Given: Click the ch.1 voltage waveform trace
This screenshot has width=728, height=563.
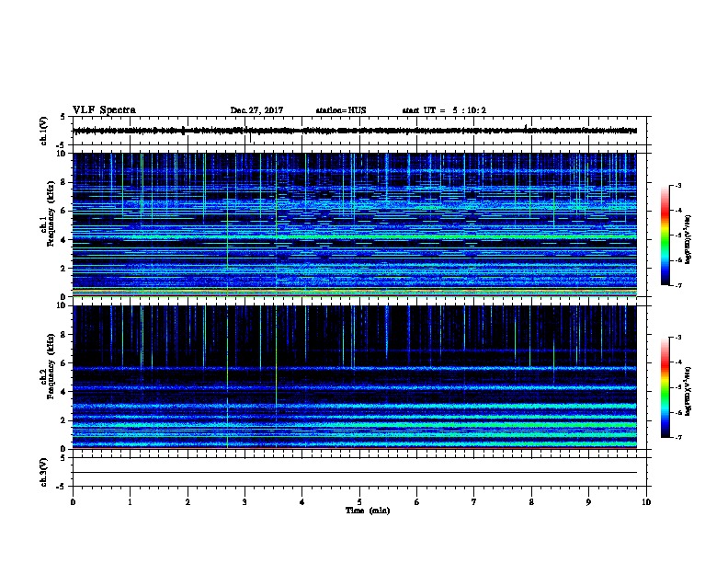Looking at the screenshot, I should (x=355, y=131).
